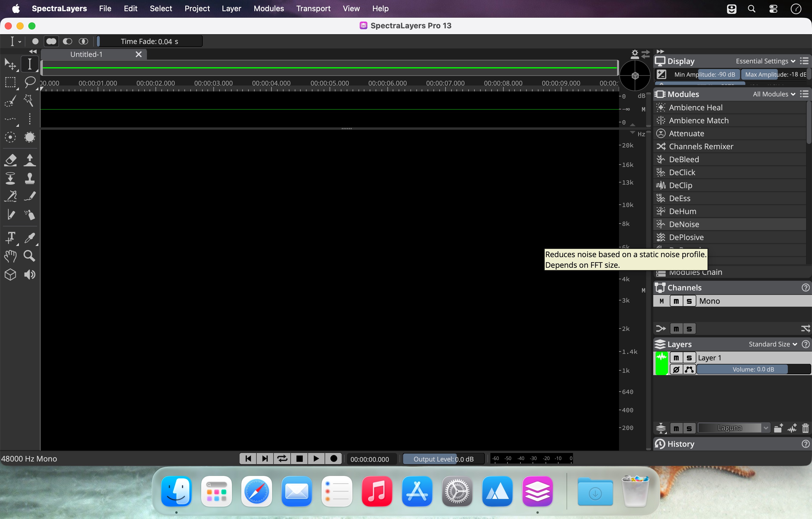Open the Project menu

point(197,9)
